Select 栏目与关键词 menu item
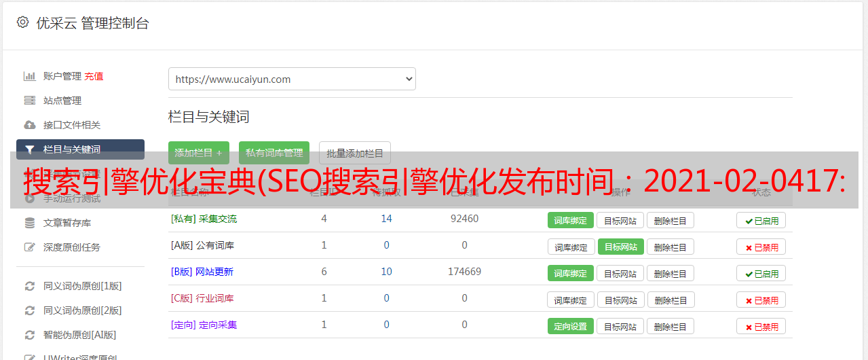The width and height of the screenshot is (868, 360). point(80,149)
